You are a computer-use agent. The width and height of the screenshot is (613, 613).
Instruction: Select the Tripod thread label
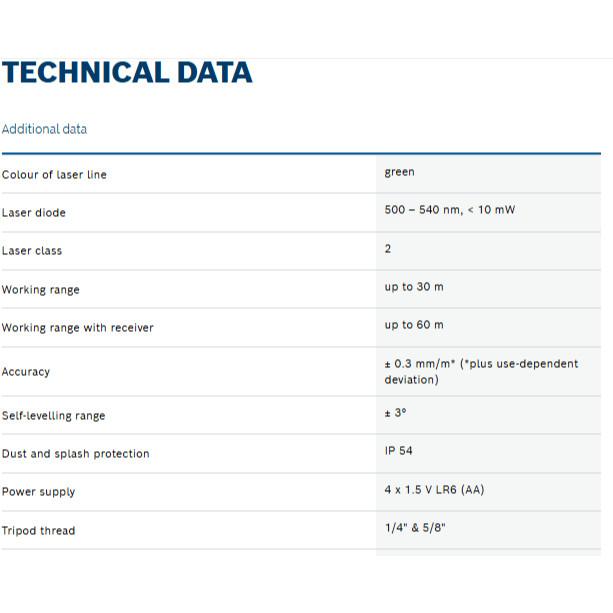(39, 531)
